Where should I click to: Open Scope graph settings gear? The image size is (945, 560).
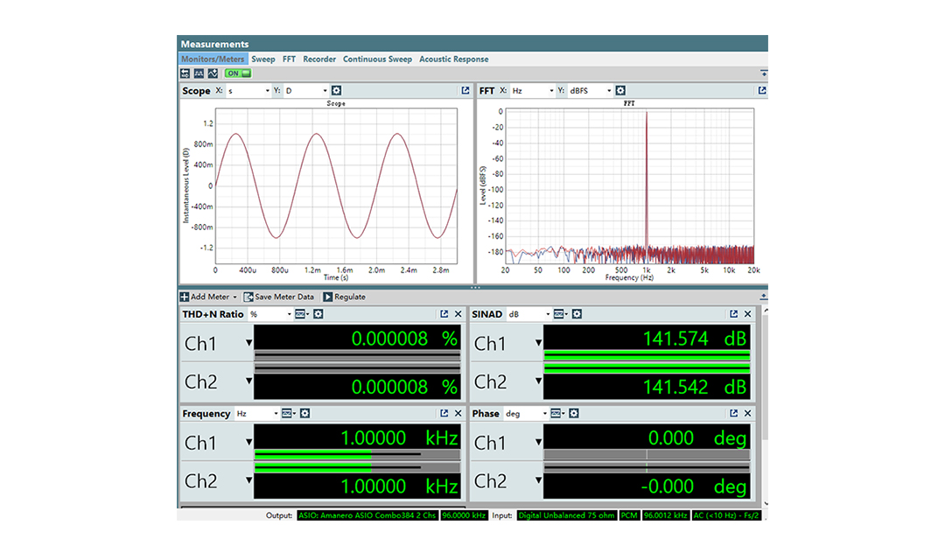tap(337, 91)
